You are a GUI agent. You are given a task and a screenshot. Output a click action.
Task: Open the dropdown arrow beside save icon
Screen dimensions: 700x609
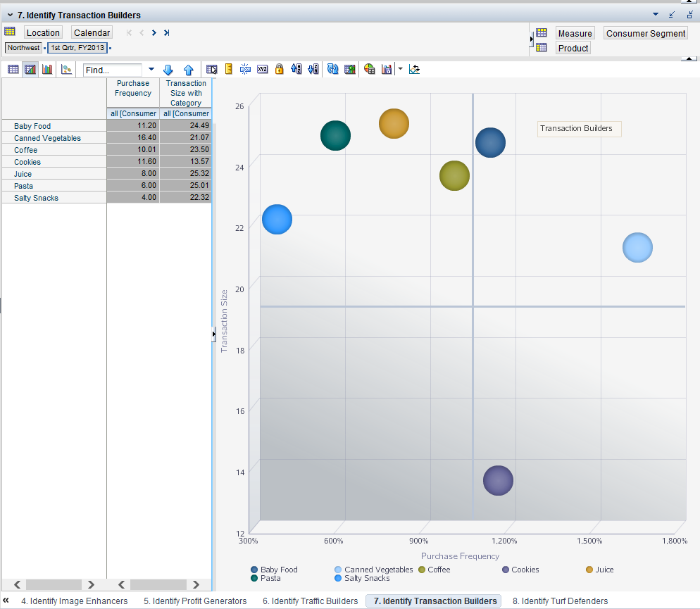[x=400, y=69]
